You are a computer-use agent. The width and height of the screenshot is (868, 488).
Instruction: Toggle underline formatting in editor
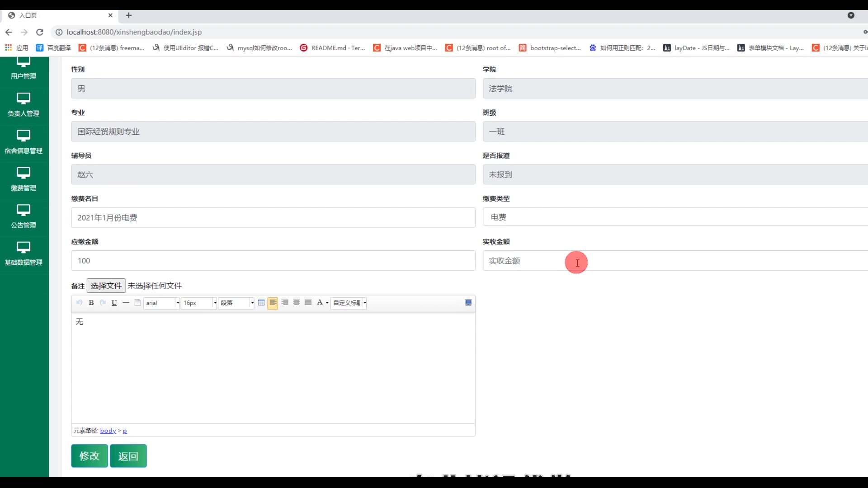point(114,303)
